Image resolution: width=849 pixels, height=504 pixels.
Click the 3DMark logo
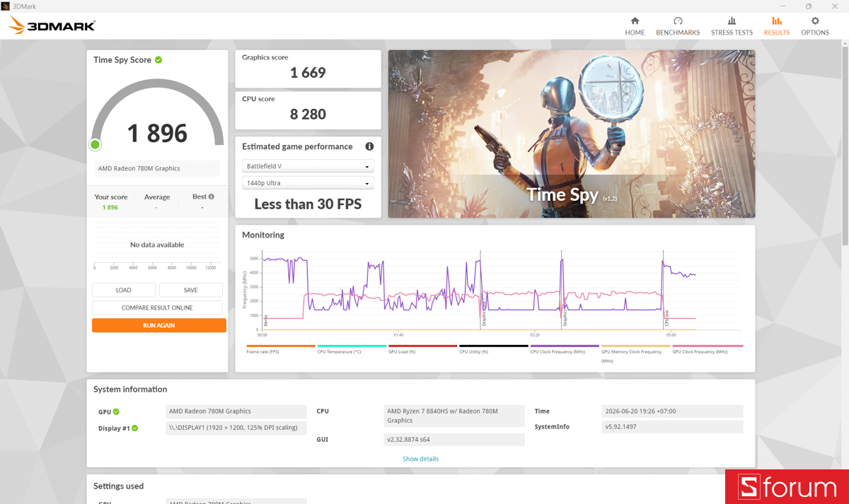coord(52,26)
